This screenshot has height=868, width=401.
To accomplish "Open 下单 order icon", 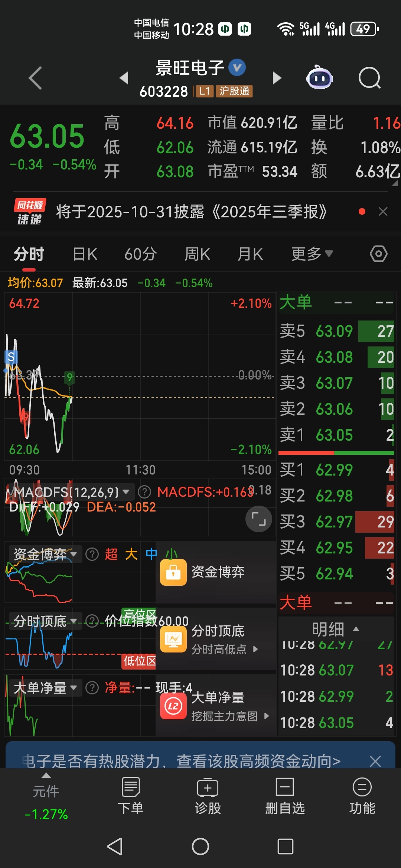I will pos(131,796).
